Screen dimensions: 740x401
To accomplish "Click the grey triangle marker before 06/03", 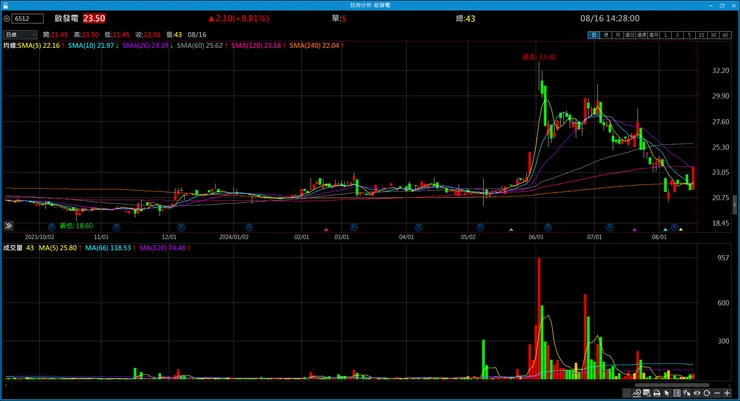I will coord(511,230).
